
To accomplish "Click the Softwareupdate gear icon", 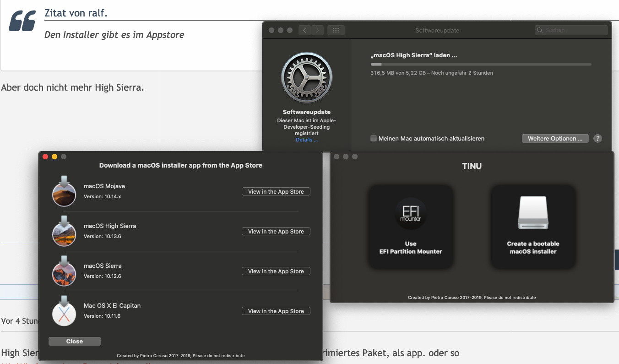I will pos(307,77).
